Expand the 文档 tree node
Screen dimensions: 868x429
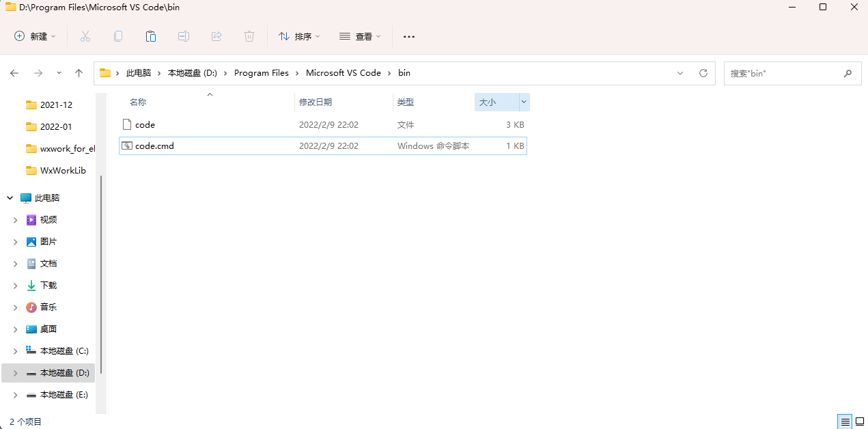[x=16, y=263]
